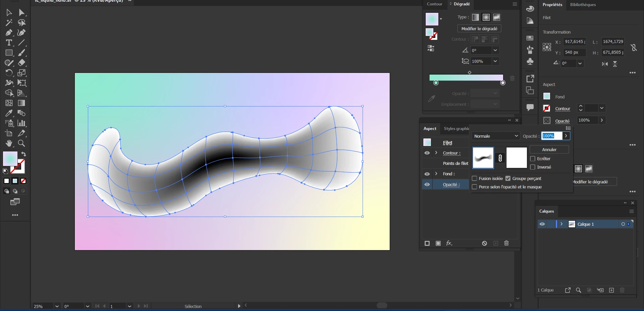644x311 pixels.
Task: Hide the Calque 1 layer
Action: [x=542, y=224]
